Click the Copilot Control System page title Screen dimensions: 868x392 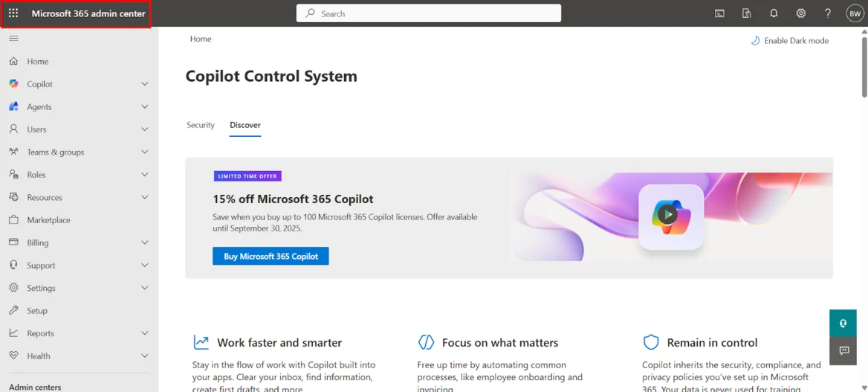coord(271,76)
